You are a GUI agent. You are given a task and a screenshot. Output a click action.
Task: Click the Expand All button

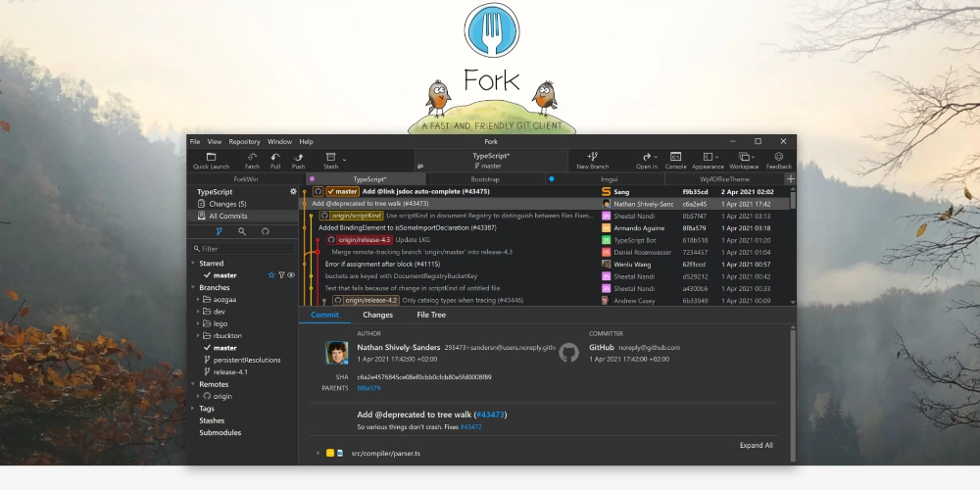pyautogui.click(x=757, y=446)
